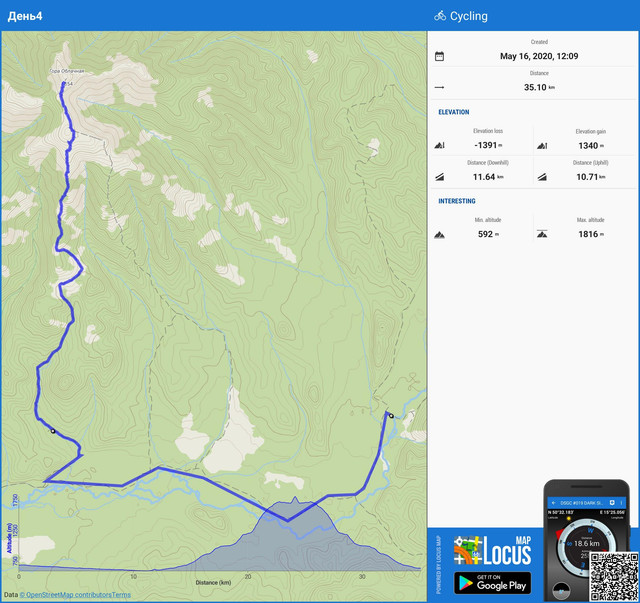Click the cycling bicycle icon in header
The width and height of the screenshot is (640, 603).
pos(440,16)
